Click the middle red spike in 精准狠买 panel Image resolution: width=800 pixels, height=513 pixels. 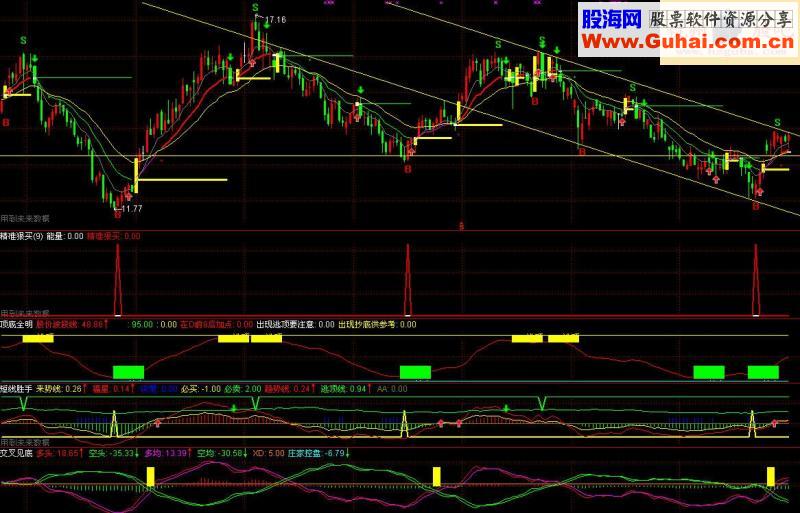[407, 280]
